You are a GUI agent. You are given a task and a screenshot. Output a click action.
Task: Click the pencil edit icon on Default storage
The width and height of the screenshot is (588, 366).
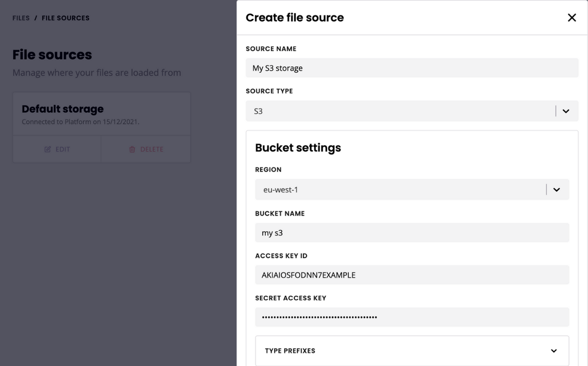(47, 149)
